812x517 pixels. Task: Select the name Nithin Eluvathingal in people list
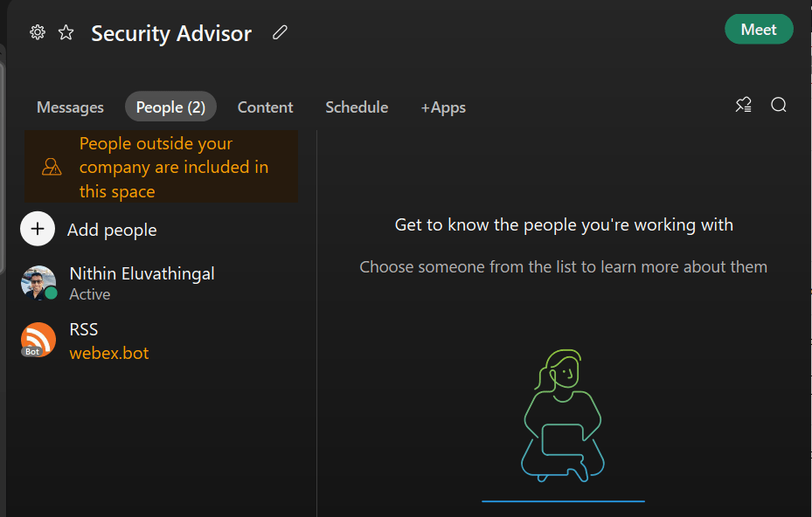click(x=142, y=273)
